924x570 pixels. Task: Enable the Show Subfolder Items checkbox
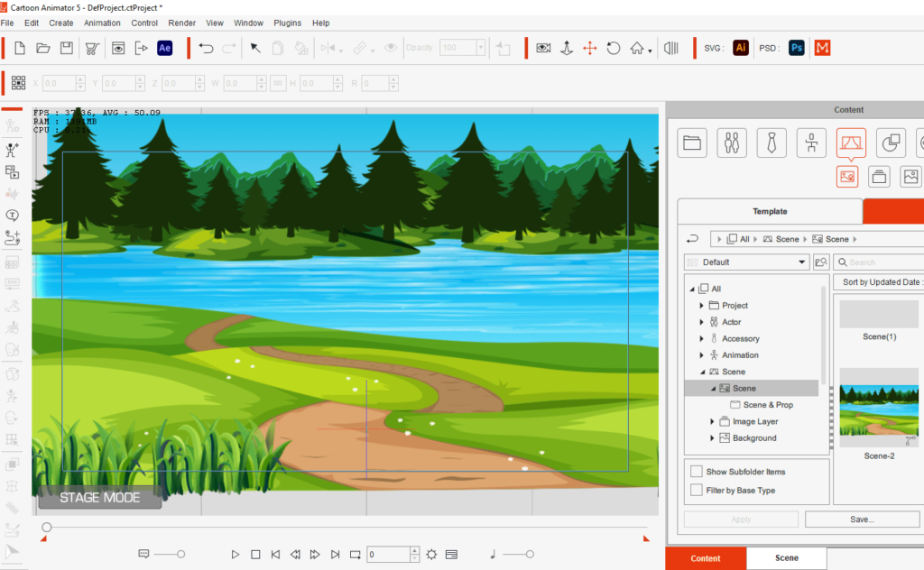[x=696, y=471]
